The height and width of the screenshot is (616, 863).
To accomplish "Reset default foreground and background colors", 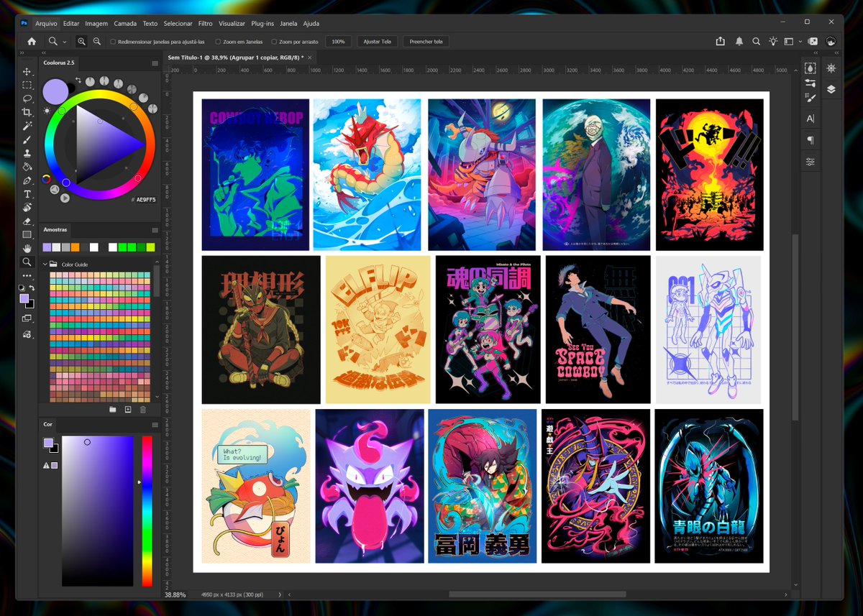I will 21,288.
